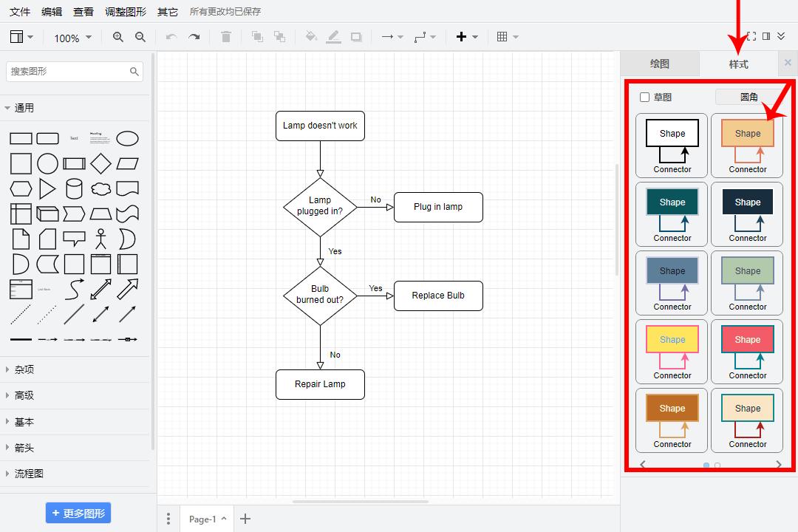Add a new page with plus icon
798x532 pixels.
pyautogui.click(x=245, y=519)
